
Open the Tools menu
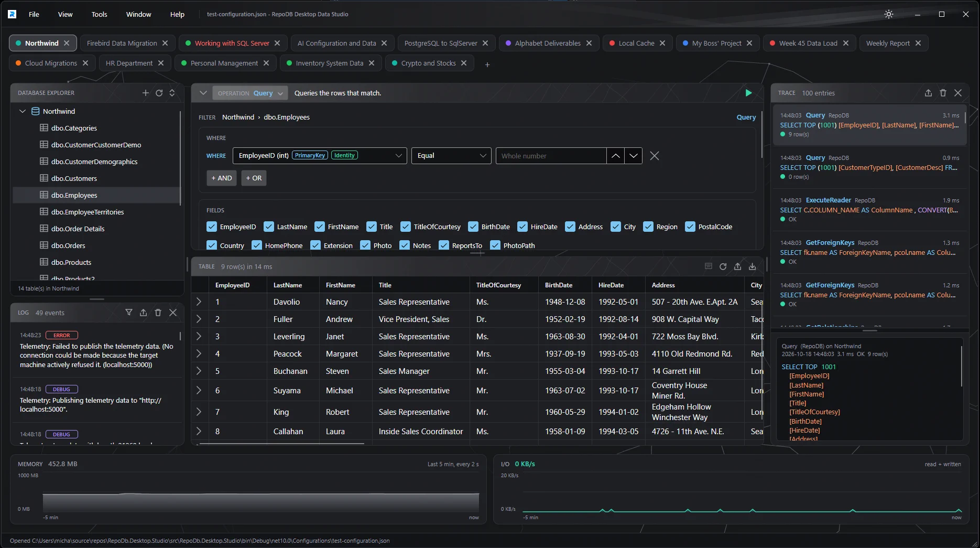pos(99,14)
